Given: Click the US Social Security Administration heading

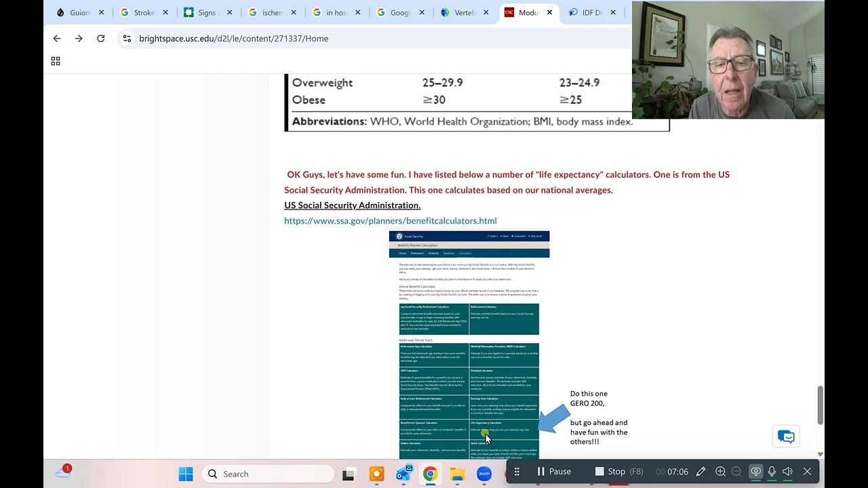Looking at the screenshot, I should (353, 205).
